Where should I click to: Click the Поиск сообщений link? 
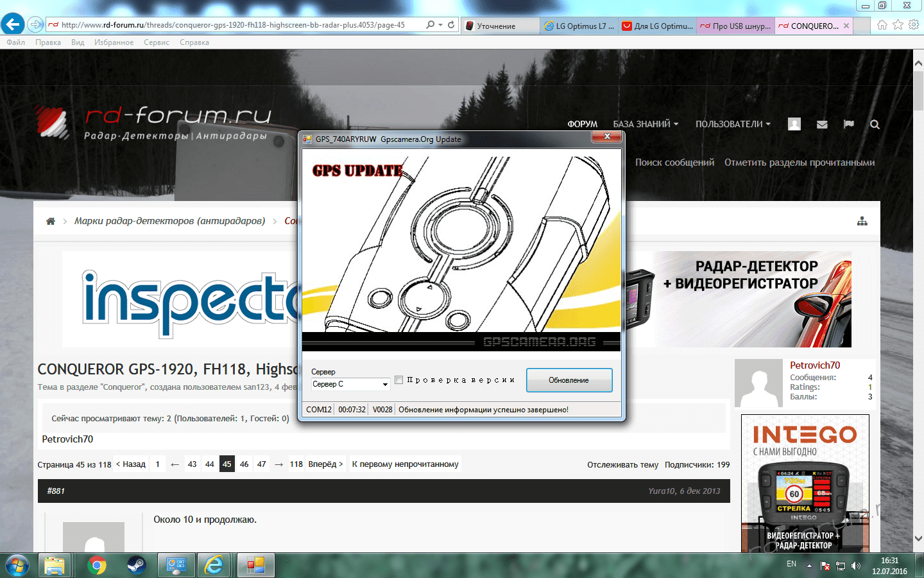coord(674,162)
